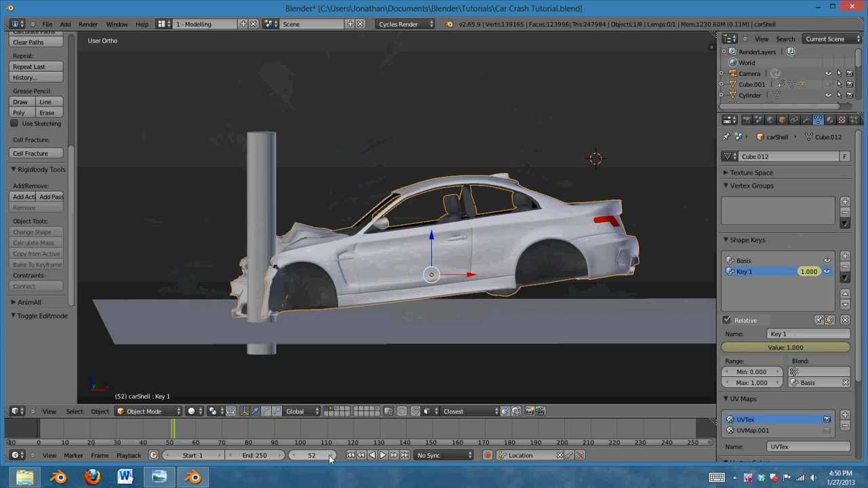Open the Object constraints chain tab
This screenshot has width=868, height=488.
coord(794,120)
